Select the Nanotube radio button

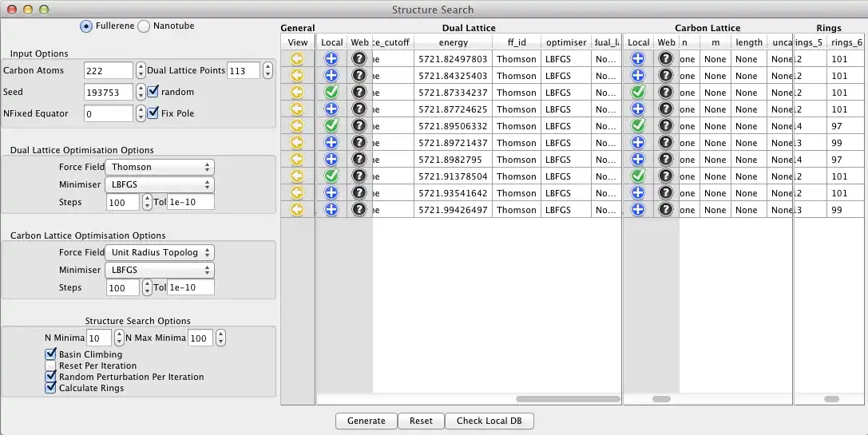(144, 26)
